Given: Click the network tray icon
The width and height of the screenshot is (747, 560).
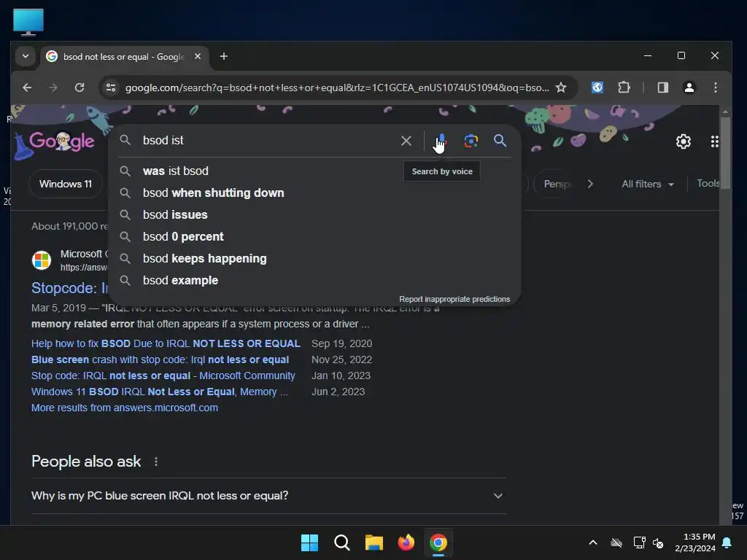Looking at the screenshot, I should pos(639,542).
